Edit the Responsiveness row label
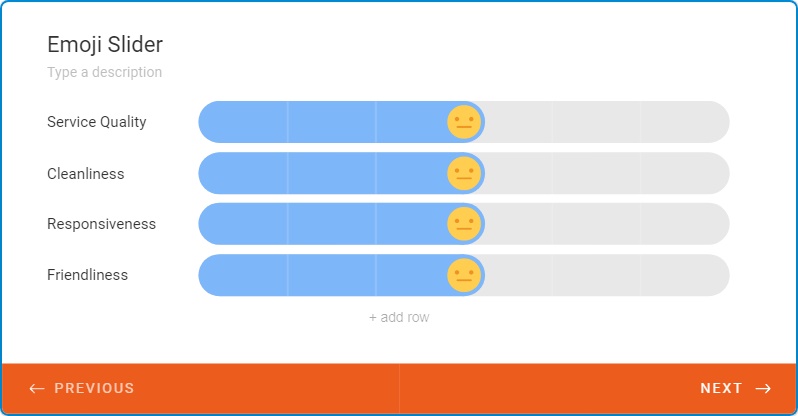 coord(102,224)
